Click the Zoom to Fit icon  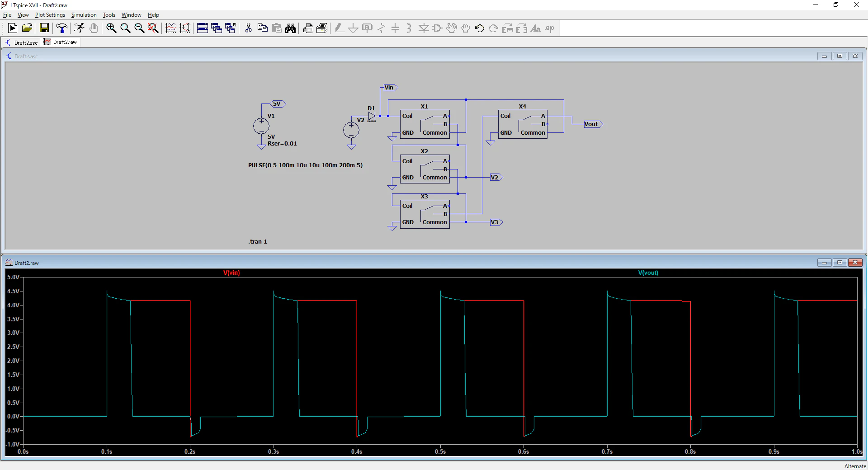click(153, 28)
